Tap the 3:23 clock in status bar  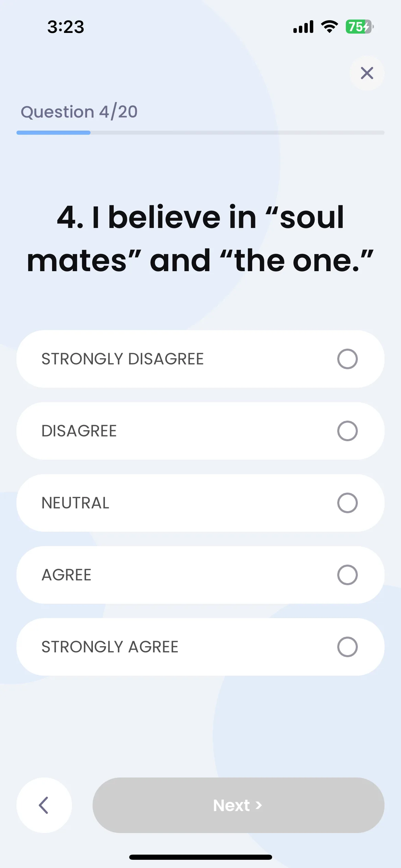[x=66, y=27]
